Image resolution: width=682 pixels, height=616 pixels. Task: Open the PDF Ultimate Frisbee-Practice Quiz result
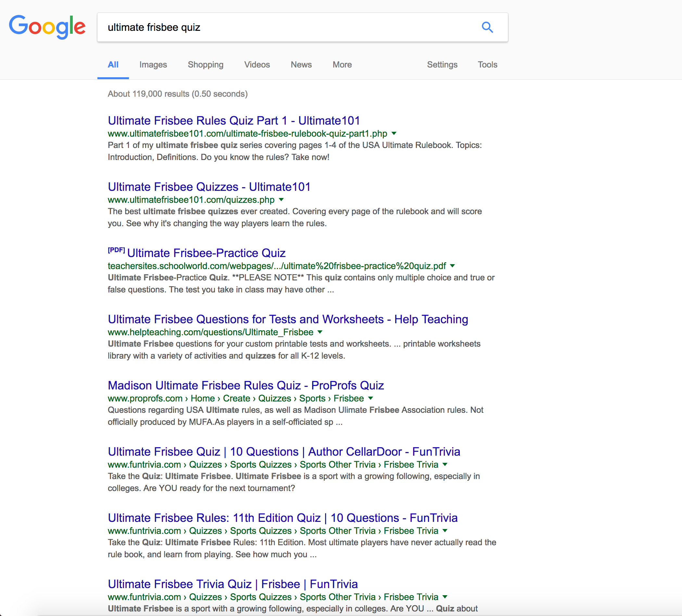pos(206,253)
